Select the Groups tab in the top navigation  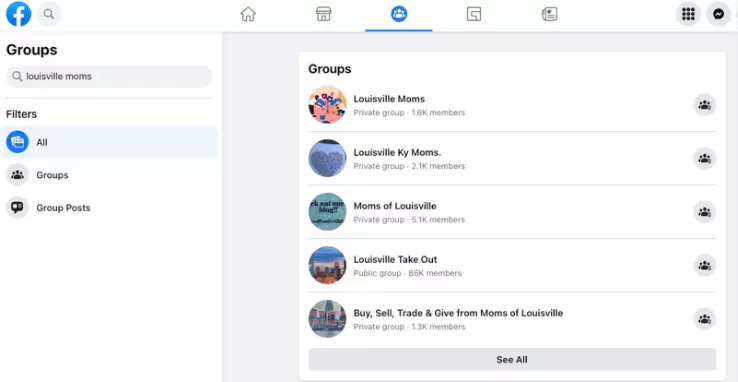(x=399, y=14)
